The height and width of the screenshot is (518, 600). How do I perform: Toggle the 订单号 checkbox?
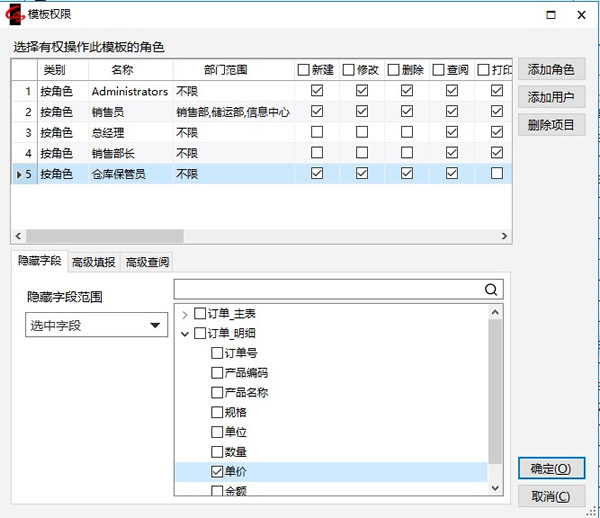point(217,353)
